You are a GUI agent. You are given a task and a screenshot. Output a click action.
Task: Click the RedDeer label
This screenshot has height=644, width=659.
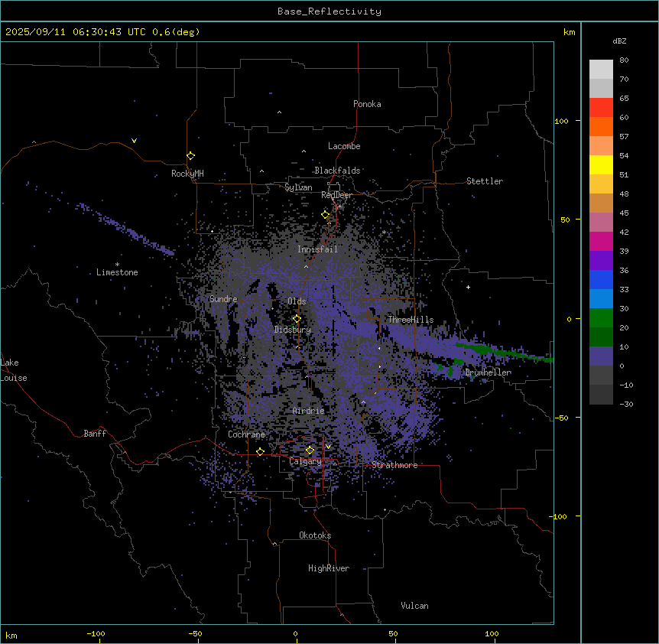(x=336, y=195)
